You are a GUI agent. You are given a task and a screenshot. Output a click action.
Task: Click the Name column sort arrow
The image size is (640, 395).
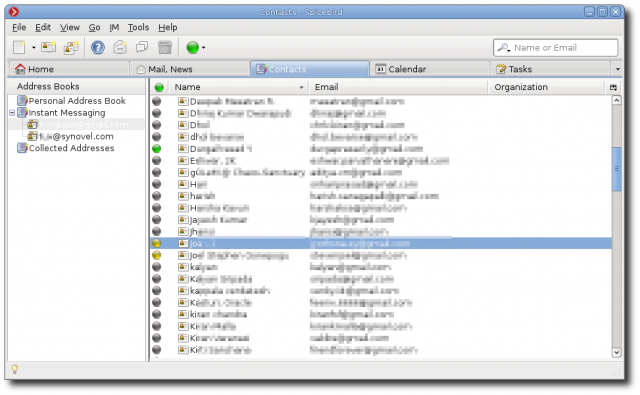[x=301, y=87]
